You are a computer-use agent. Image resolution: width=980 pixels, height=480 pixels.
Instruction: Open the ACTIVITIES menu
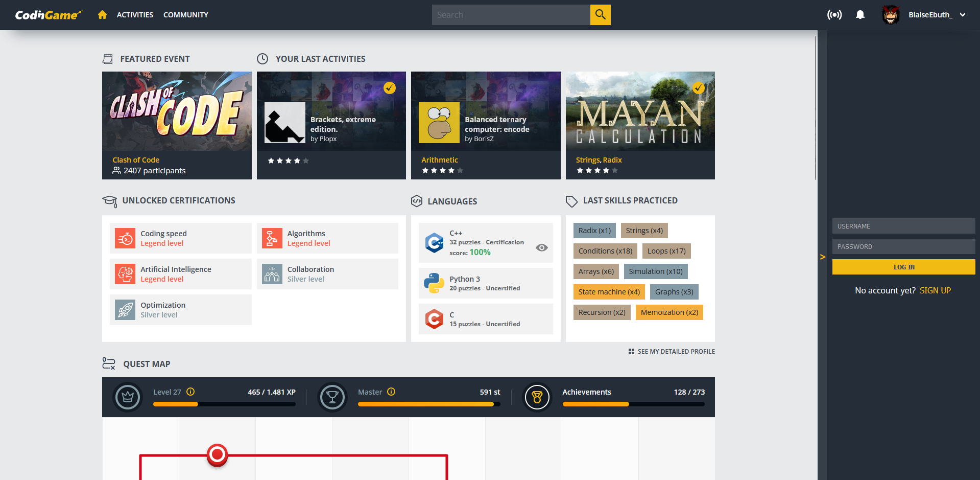coord(135,15)
